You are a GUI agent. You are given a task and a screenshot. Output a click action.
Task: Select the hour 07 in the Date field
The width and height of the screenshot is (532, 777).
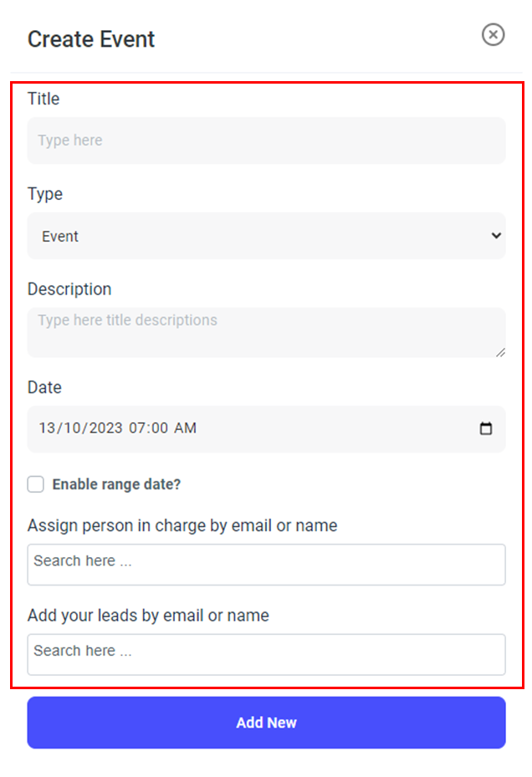click(x=137, y=428)
